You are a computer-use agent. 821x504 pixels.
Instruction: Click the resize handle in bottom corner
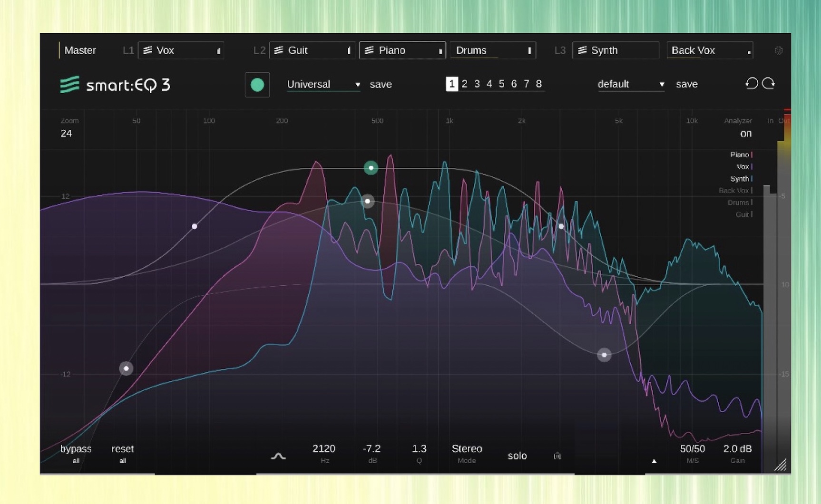click(781, 465)
